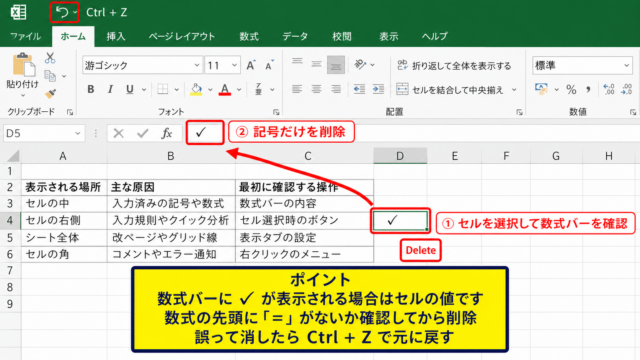Click the 貼り付け paste icon
640x360 pixels.
[x=23, y=65]
